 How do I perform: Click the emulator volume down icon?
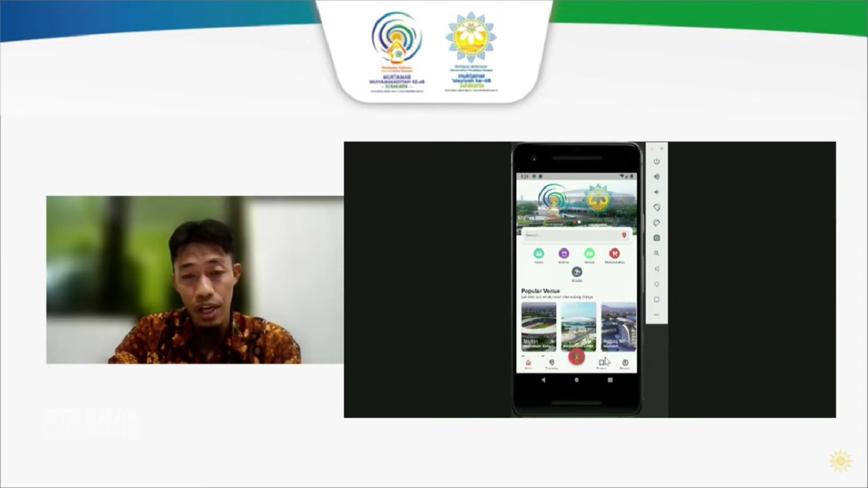pyautogui.click(x=656, y=192)
